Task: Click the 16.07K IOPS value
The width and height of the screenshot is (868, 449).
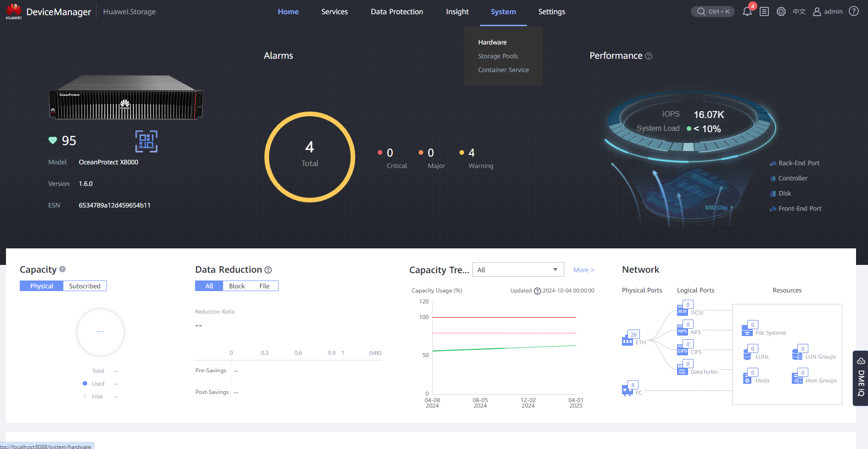Action: tap(709, 114)
